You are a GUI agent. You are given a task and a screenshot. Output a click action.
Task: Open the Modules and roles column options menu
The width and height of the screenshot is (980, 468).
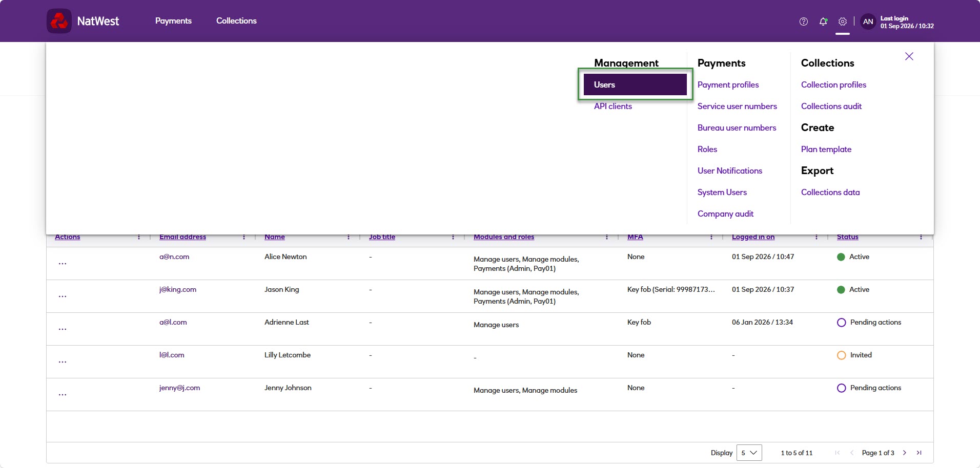607,237
